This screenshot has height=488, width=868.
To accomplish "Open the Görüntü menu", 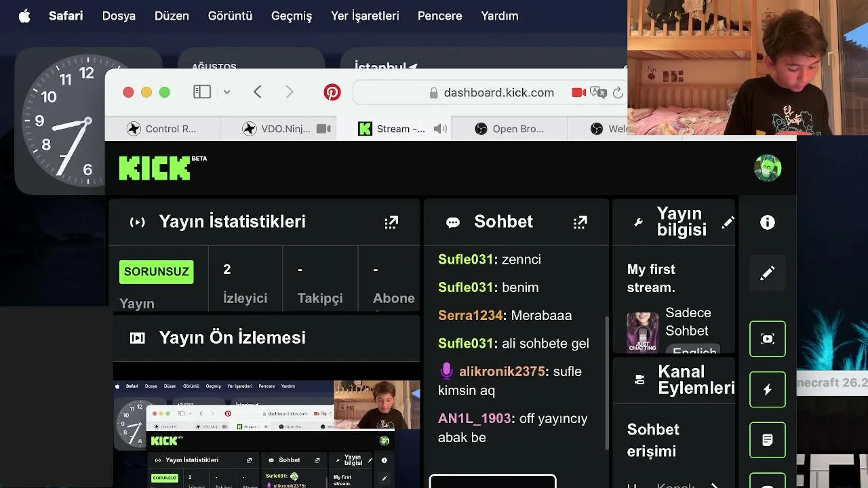I will [x=230, y=16].
